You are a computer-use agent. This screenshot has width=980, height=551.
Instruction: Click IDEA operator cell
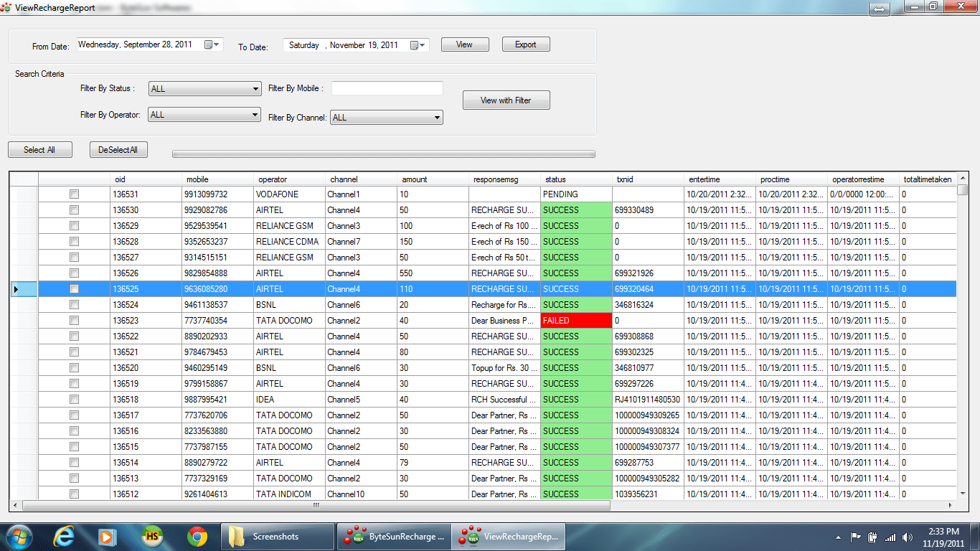[290, 399]
